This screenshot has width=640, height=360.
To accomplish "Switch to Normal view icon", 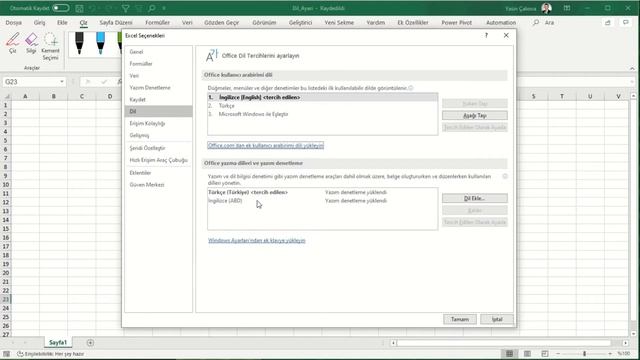I will point(509,354).
